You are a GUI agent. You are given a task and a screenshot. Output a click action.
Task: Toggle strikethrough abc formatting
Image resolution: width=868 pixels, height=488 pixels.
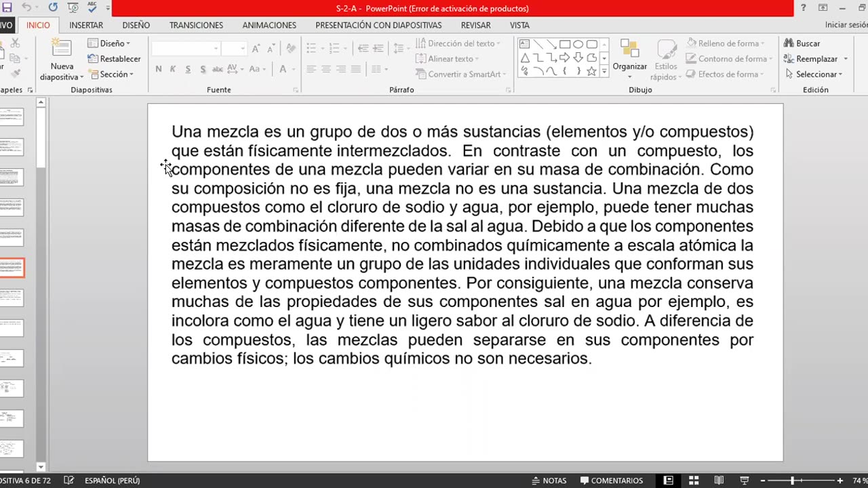(218, 69)
